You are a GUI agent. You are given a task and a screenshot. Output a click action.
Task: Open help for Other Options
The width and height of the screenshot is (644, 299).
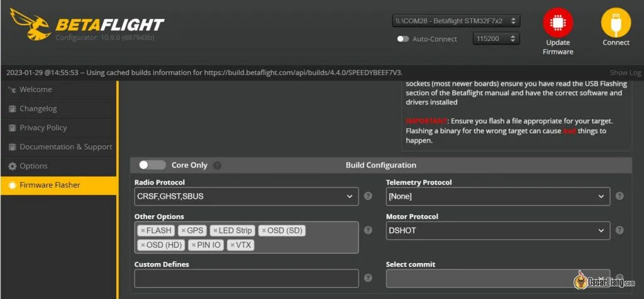click(x=368, y=230)
